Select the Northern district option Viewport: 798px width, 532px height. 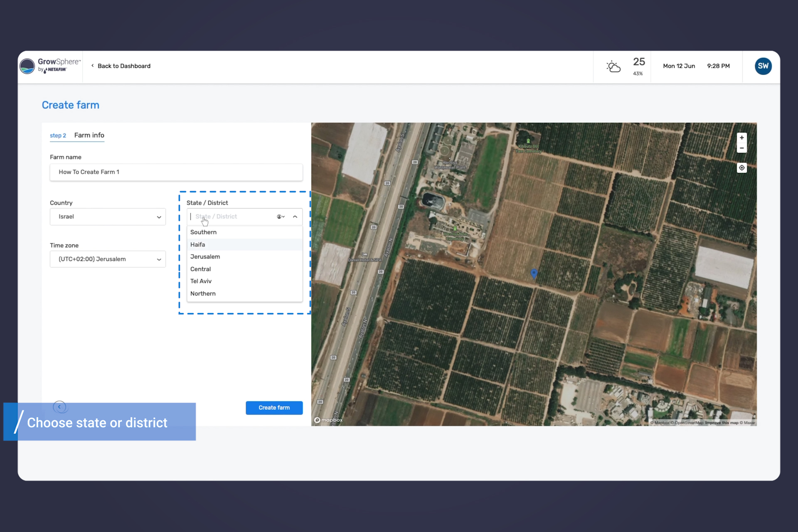tap(203, 293)
